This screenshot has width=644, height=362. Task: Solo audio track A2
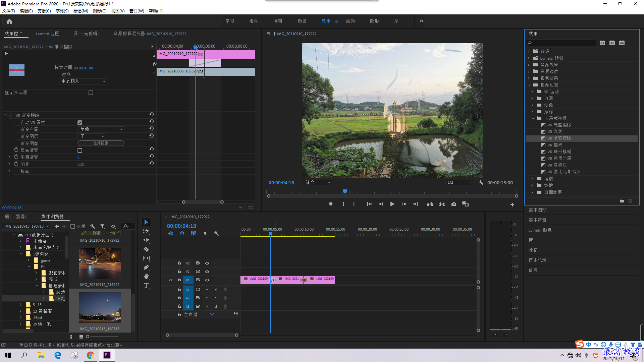[216, 298]
